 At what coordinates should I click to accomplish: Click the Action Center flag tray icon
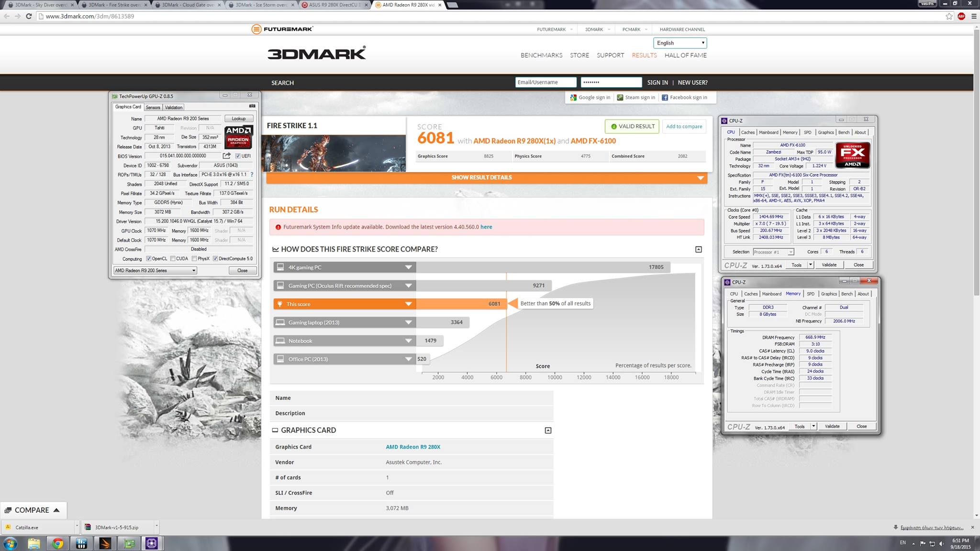923,544
